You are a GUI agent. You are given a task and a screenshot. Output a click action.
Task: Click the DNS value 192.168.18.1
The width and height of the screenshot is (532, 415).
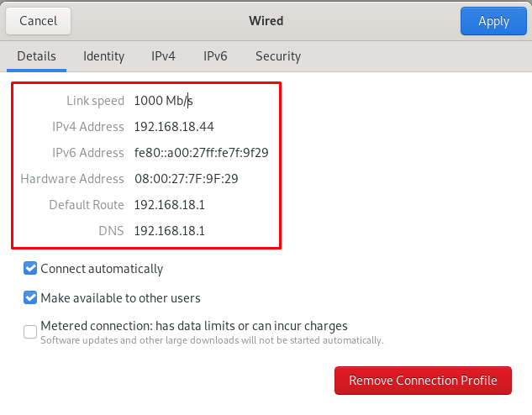170,231
